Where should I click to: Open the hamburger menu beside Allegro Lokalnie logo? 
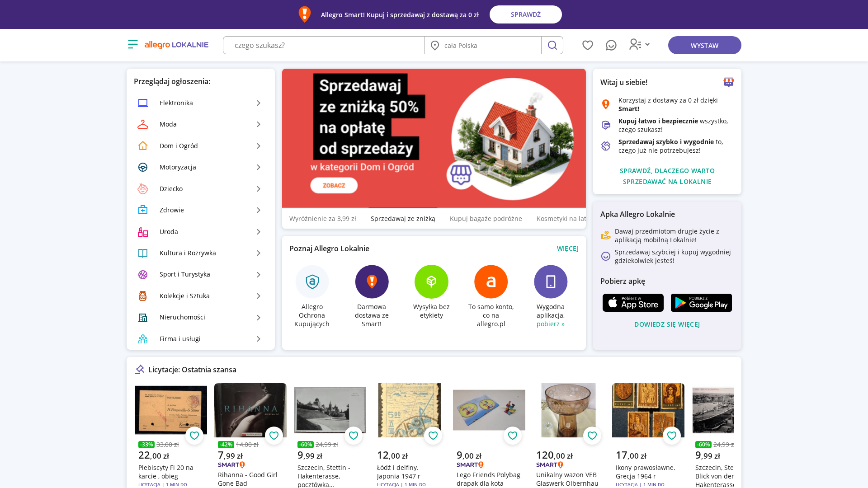[x=132, y=44]
